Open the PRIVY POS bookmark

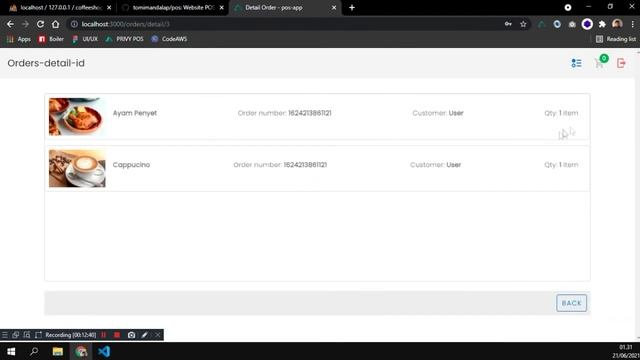pyautogui.click(x=124, y=39)
